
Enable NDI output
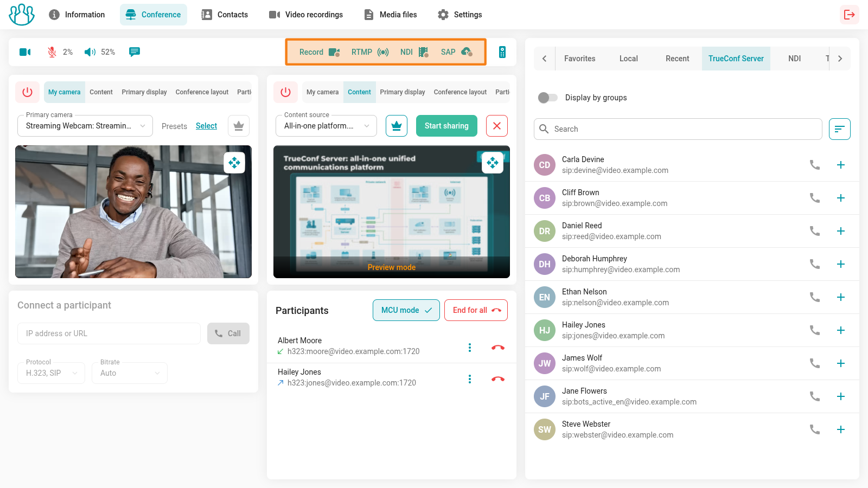click(414, 52)
